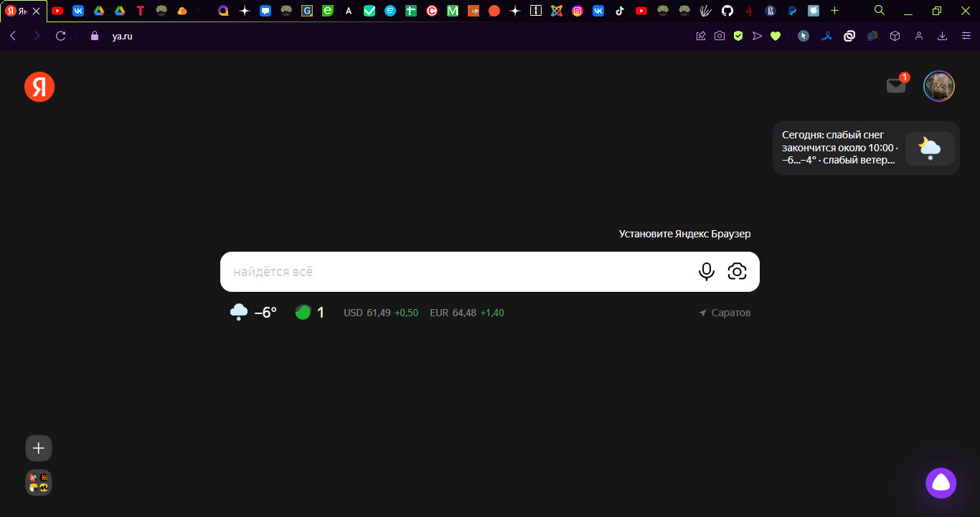This screenshot has height=517, width=980.
Task: Open the page edit snapshot tool icon
Action: pos(701,36)
